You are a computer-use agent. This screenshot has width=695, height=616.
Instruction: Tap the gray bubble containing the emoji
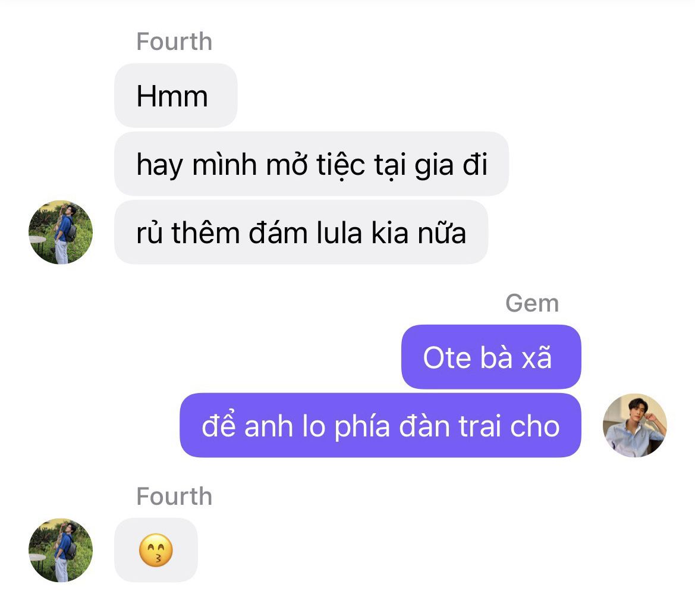click(x=156, y=550)
